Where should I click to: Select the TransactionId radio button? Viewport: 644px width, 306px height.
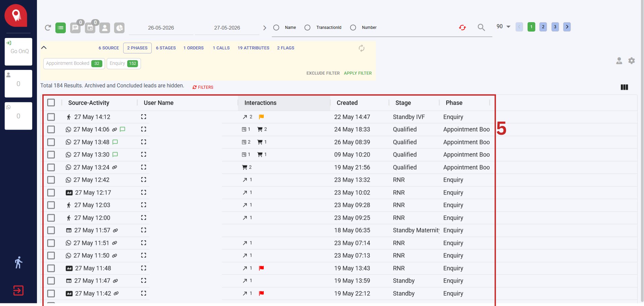(307, 28)
